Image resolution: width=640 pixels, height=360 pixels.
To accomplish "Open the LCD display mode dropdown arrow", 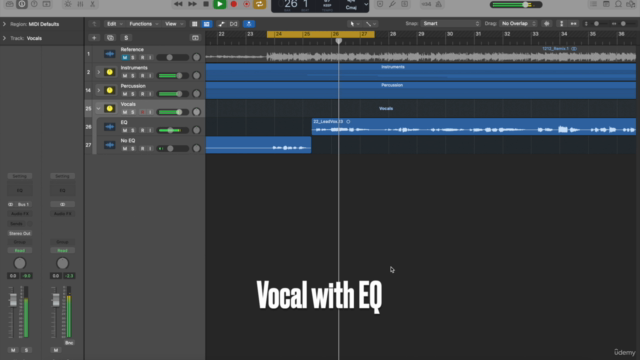I will (366, 4).
